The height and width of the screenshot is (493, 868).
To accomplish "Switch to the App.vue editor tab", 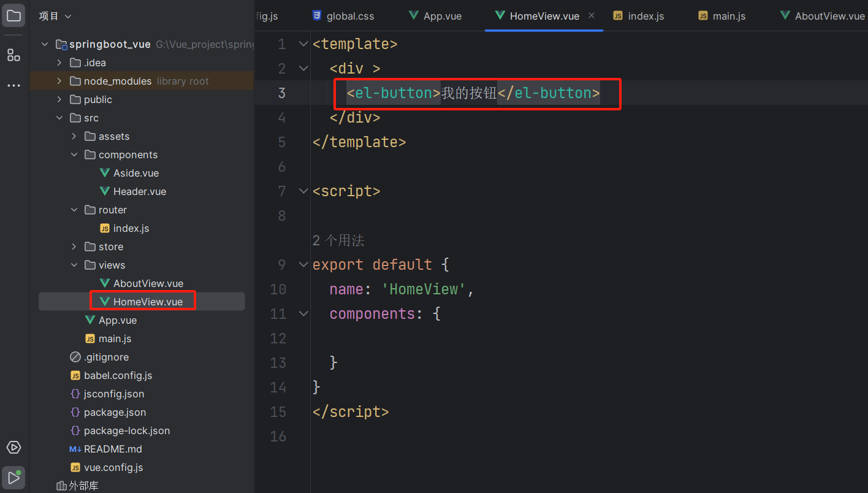I will tap(435, 16).
